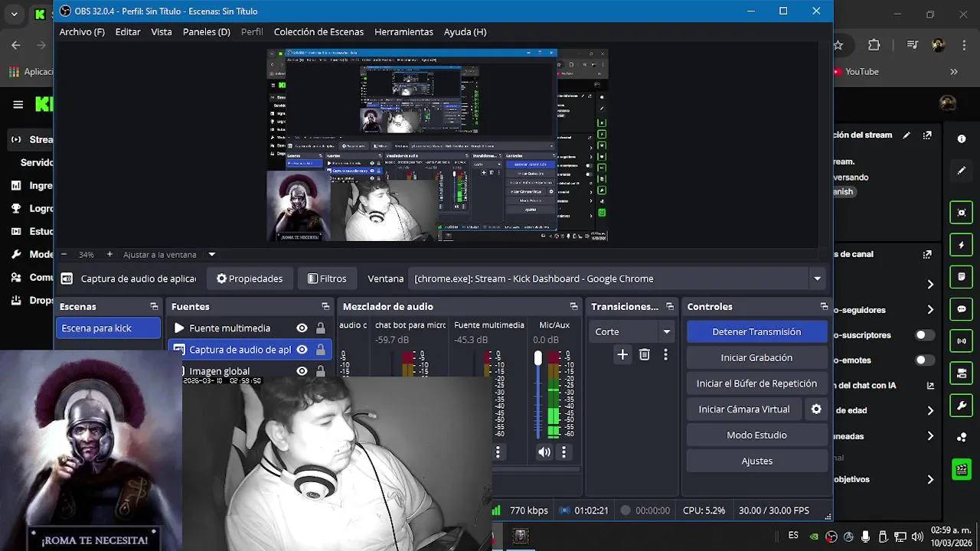Open Colección de Escenas menu
The width and height of the screenshot is (980, 551).
pos(318,31)
